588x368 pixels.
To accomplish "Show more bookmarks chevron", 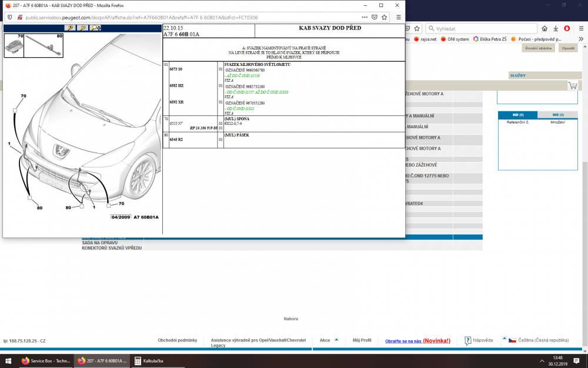I will coord(581,39).
